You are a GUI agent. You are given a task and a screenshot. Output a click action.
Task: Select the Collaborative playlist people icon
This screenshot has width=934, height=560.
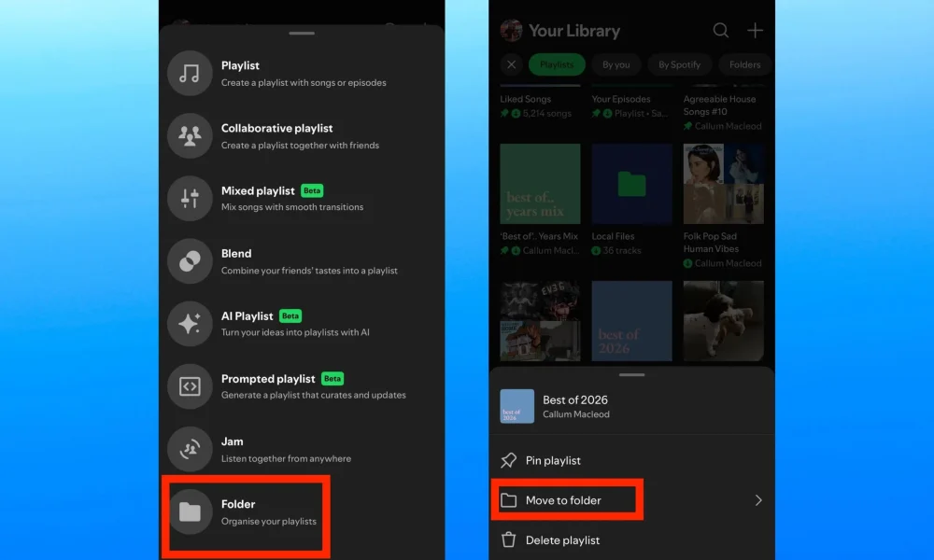click(x=190, y=136)
